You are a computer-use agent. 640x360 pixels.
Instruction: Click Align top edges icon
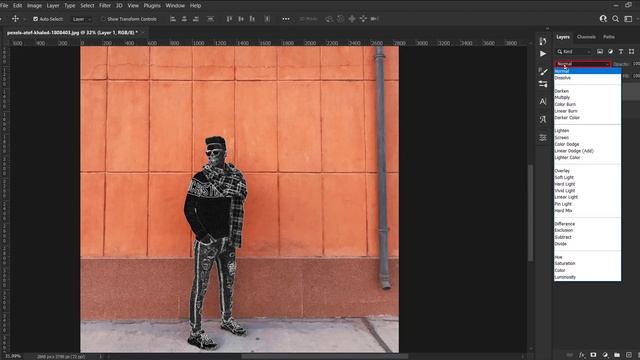pyautogui.click(x=229, y=19)
